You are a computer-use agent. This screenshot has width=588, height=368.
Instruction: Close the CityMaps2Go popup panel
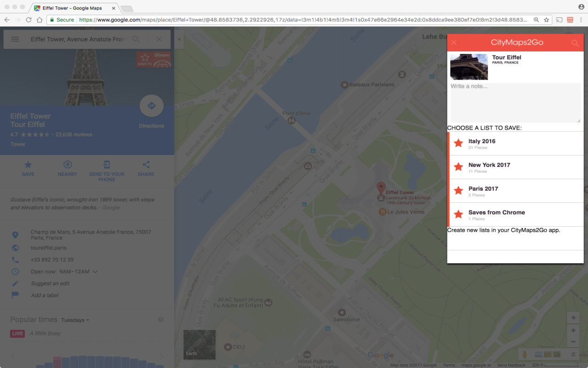click(x=454, y=43)
